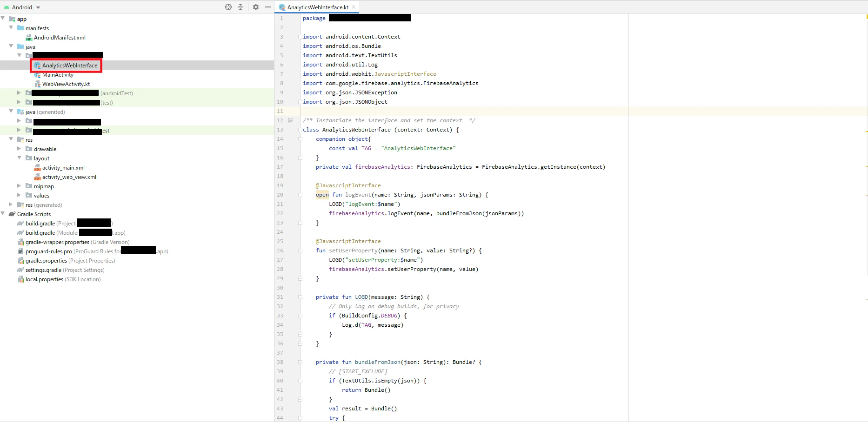Collapse the layout folder
The image size is (868, 422).
coord(19,158)
